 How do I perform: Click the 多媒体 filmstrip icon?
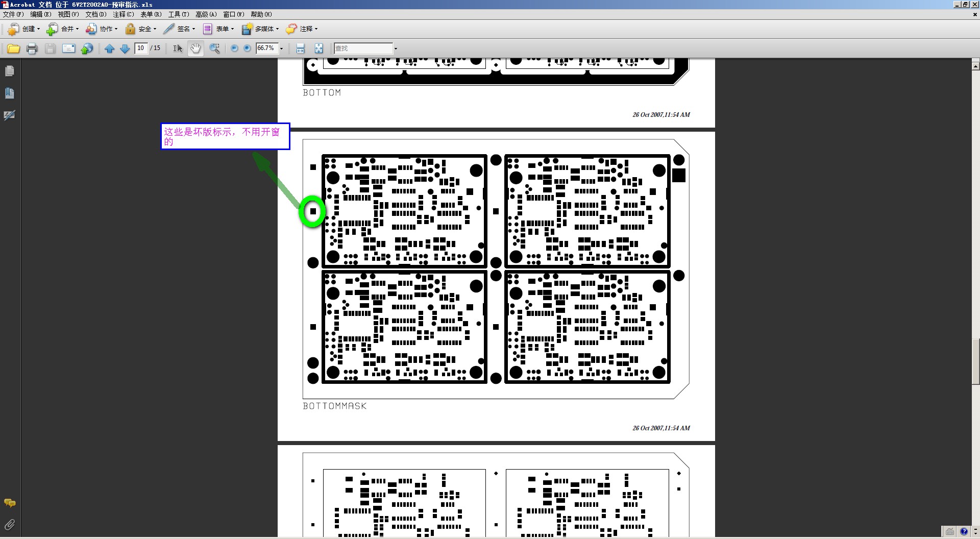[x=247, y=29]
